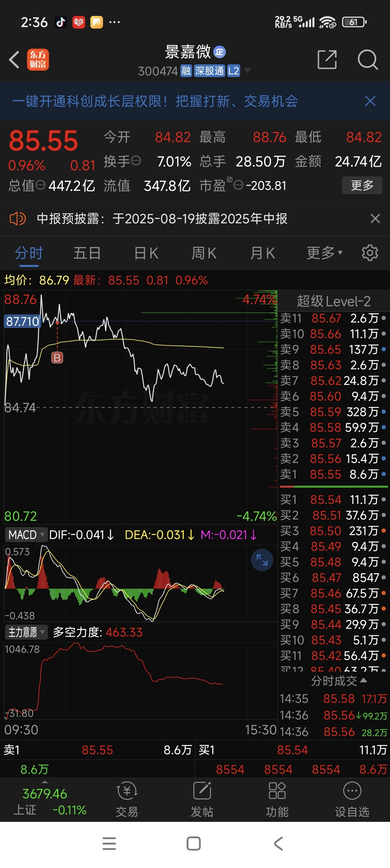390x868 pixels.
Task: Tap the 14:36 85.56 99.2万 trade row
Action: [333, 715]
